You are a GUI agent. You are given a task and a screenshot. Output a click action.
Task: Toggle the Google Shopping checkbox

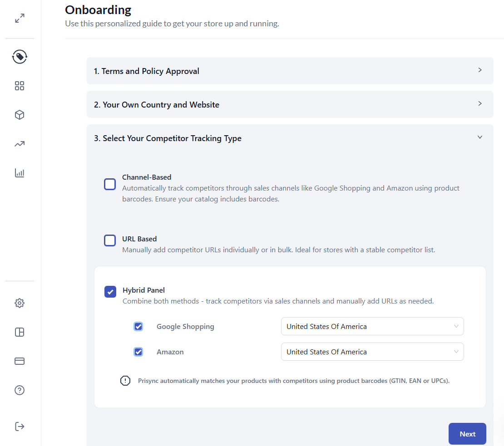click(x=138, y=327)
